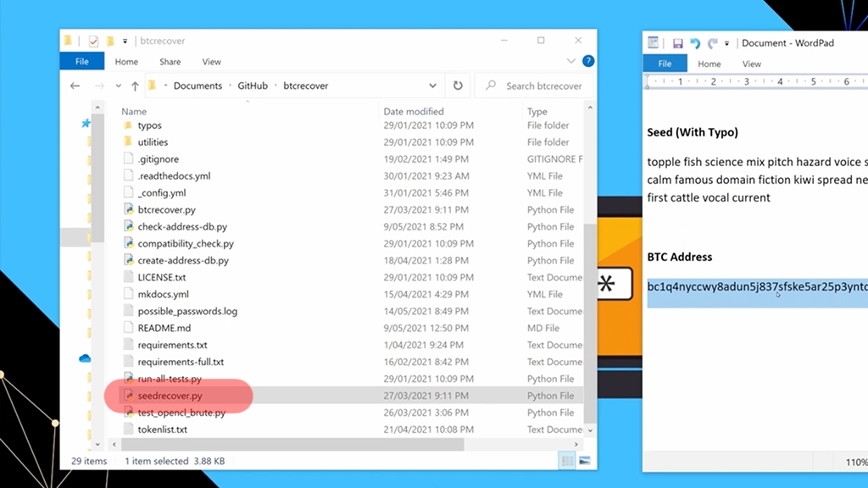Go up one folder level
Viewport: 868px width, 488px height.
click(x=134, y=86)
